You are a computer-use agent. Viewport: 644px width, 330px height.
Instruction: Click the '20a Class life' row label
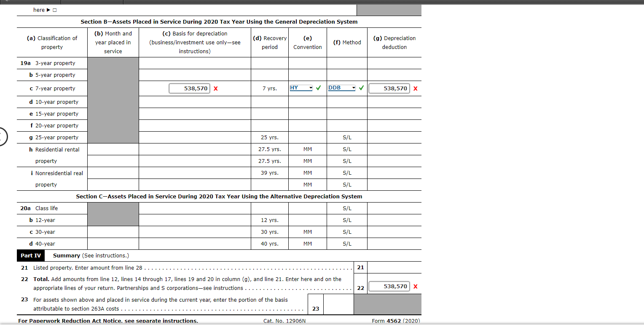pos(39,208)
